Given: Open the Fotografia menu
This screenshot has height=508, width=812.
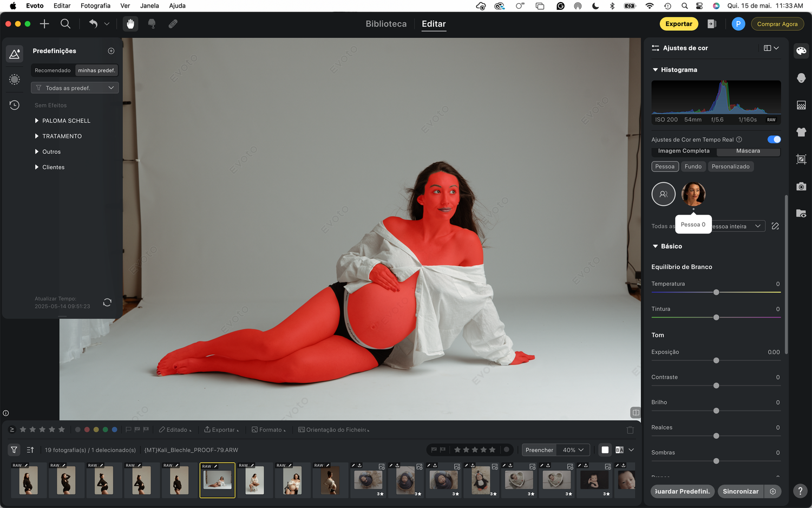Looking at the screenshot, I should pyautogui.click(x=95, y=6).
